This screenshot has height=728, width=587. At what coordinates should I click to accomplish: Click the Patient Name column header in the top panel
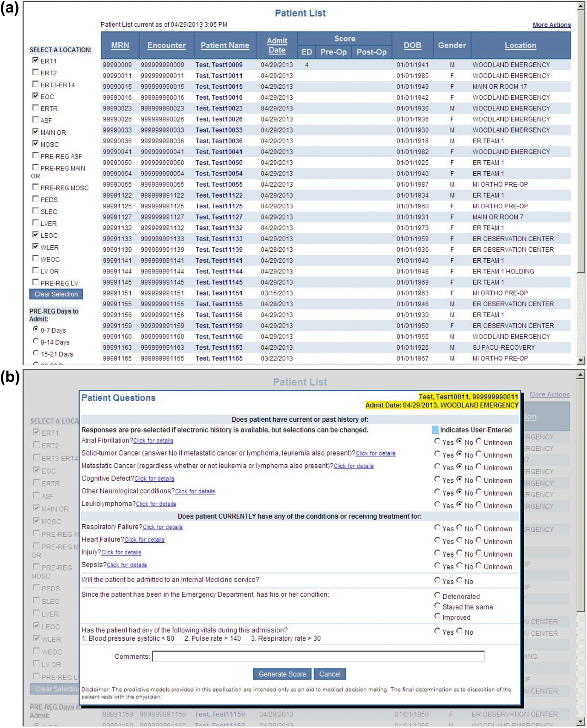[225, 45]
